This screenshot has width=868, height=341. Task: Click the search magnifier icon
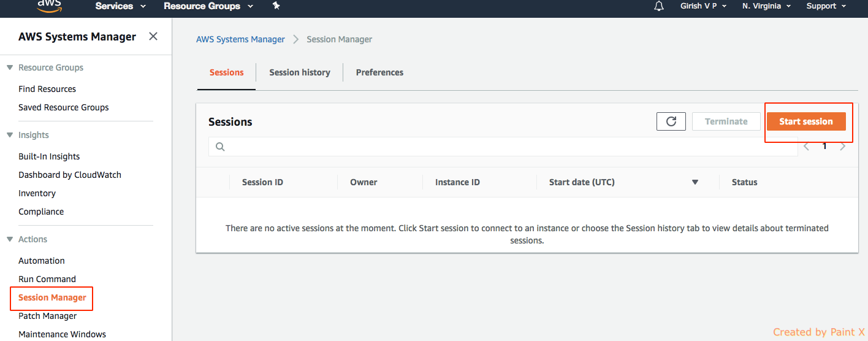tap(220, 147)
